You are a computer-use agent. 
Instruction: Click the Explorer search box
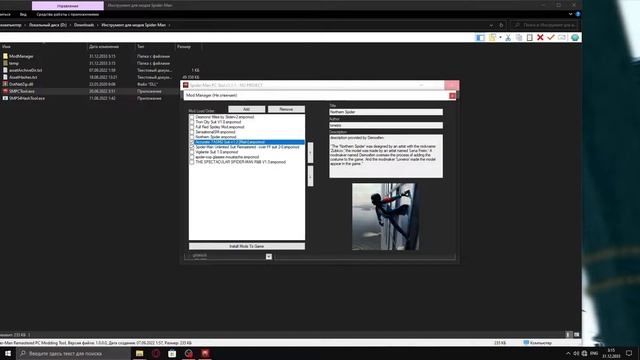(x=546, y=25)
